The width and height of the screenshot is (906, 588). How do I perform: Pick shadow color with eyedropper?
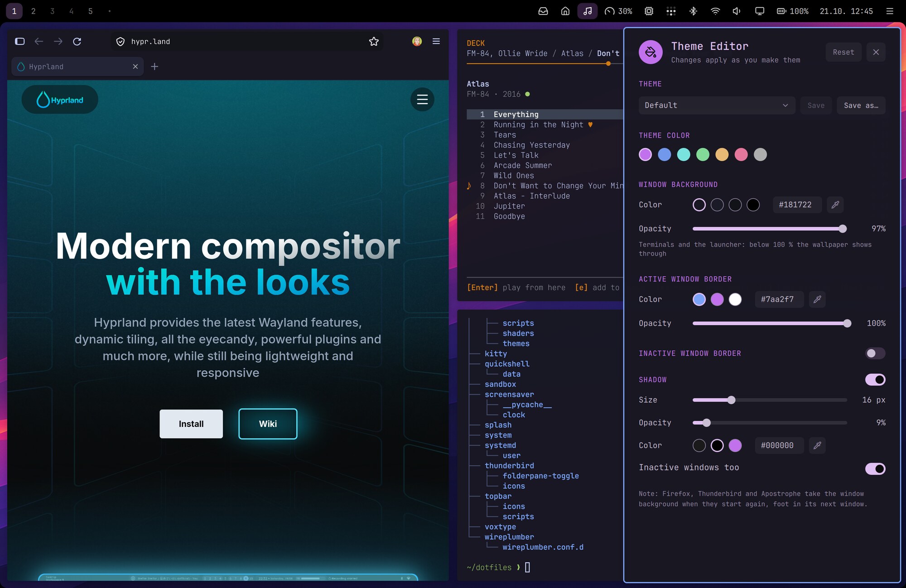817,445
